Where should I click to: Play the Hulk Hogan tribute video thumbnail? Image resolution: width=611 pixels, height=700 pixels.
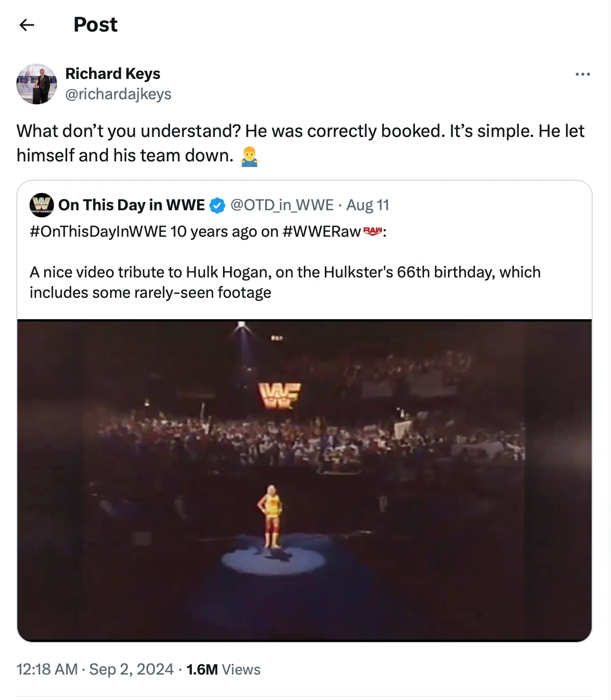pos(304,480)
